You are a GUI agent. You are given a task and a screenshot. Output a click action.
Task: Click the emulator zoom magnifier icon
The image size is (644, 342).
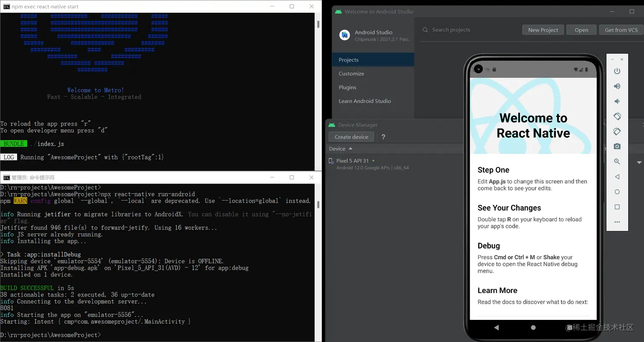(x=617, y=162)
